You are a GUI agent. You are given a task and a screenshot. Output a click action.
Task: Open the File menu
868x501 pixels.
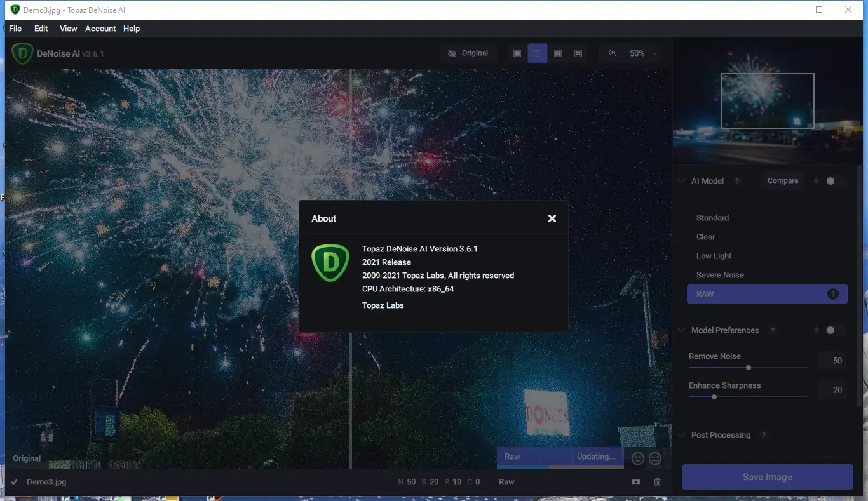15,29
